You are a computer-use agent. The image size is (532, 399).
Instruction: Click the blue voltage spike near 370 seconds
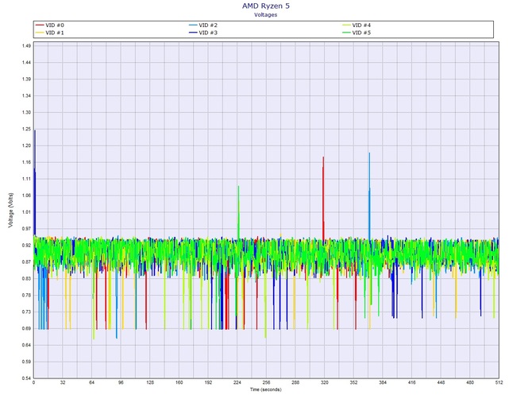click(369, 196)
